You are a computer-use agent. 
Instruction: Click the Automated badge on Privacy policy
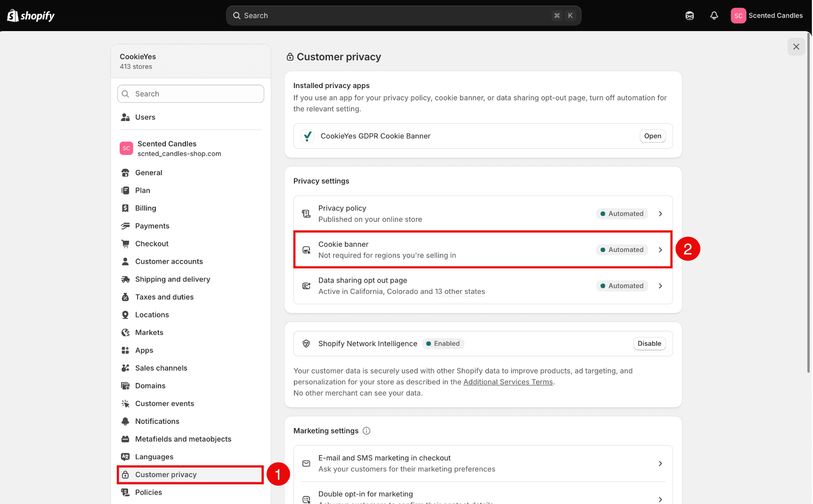[622, 214]
